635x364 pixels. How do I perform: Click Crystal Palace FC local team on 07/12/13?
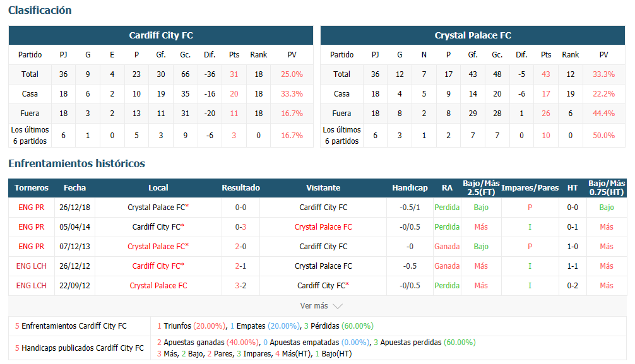coord(158,246)
